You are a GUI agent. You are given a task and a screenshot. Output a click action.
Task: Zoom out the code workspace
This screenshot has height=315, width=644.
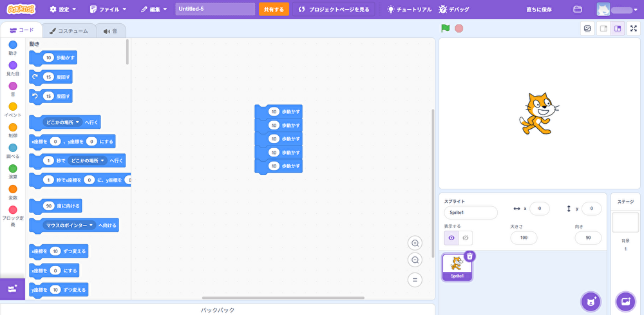415,260
